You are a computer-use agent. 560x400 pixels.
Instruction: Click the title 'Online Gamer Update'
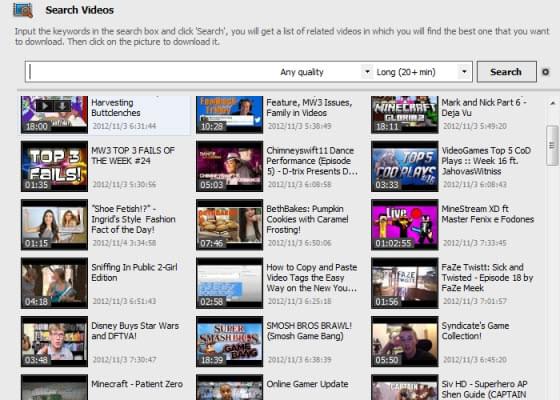click(x=307, y=384)
